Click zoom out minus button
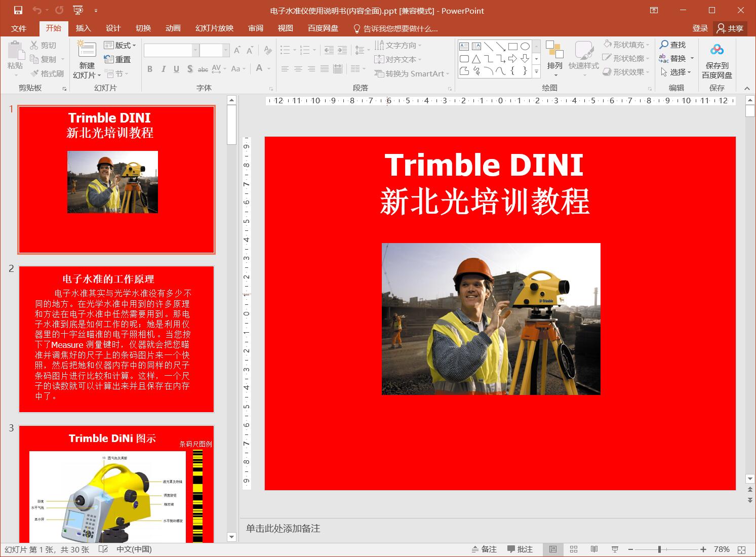Screen dimensions: 756x557 click(630, 549)
